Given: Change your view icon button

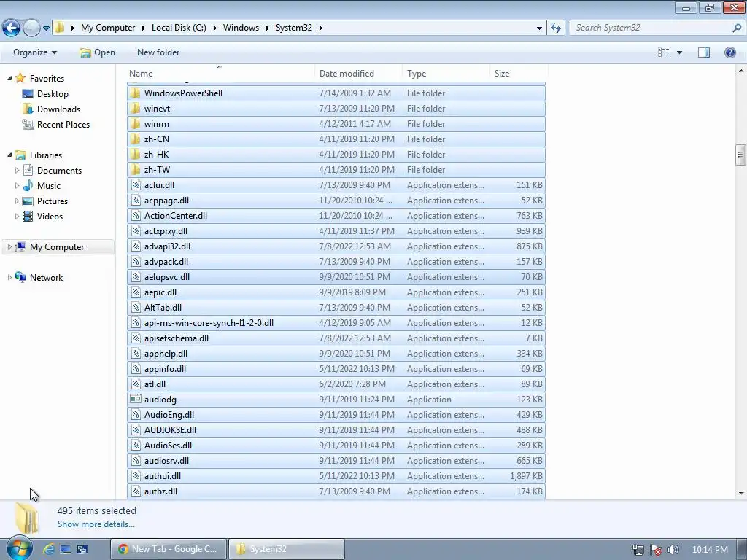Looking at the screenshot, I should (664, 52).
